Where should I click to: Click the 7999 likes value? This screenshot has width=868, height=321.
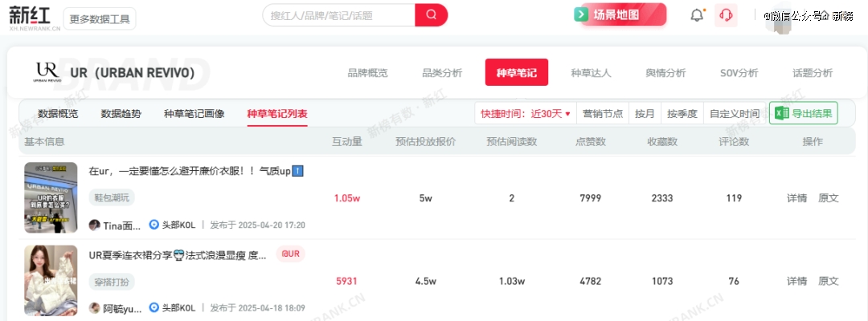[590, 198]
